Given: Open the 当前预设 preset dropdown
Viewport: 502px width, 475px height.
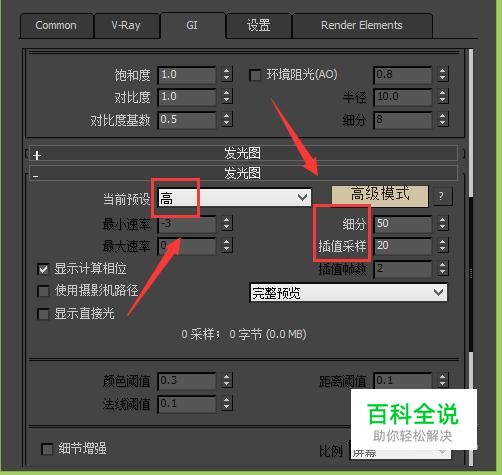Looking at the screenshot, I should (235, 198).
